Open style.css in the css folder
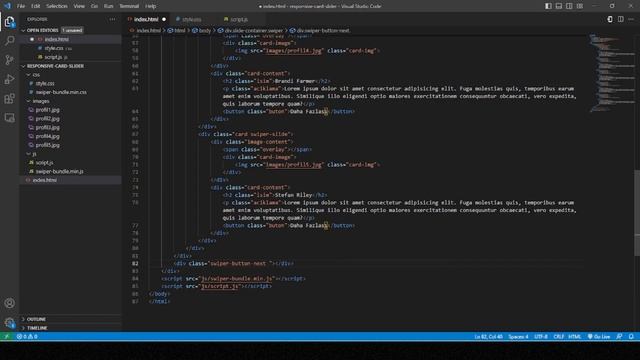This screenshot has width=640, height=360. pyautogui.click(x=45, y=83)
